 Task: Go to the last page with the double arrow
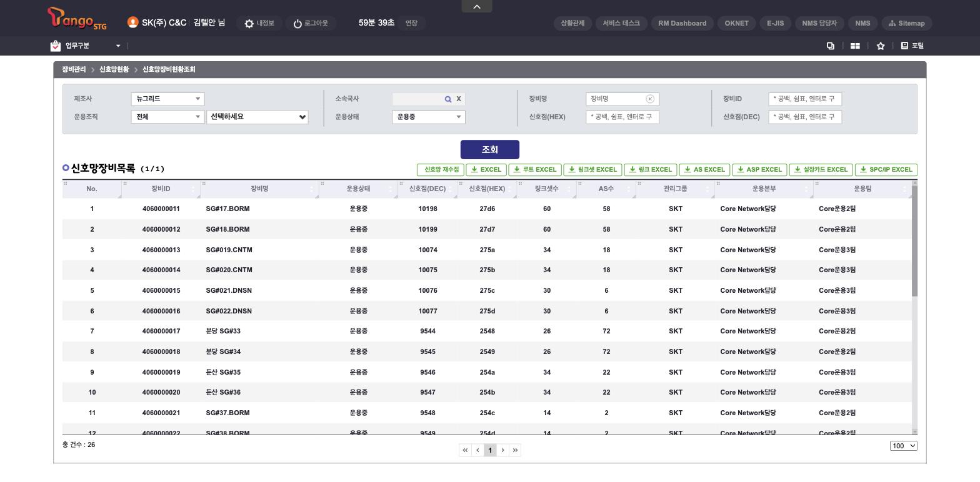coord(515,450)
